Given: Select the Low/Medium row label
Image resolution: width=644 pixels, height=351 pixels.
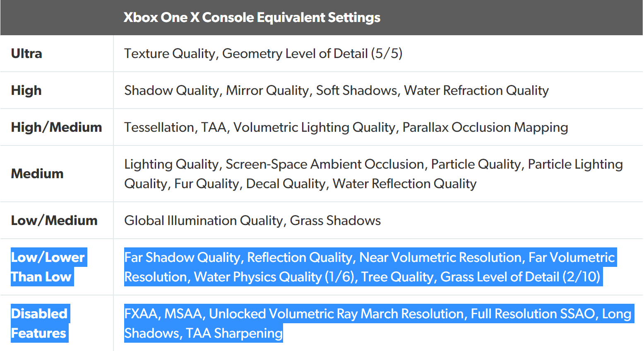Looking at the screenshot, I should (54, 220).
